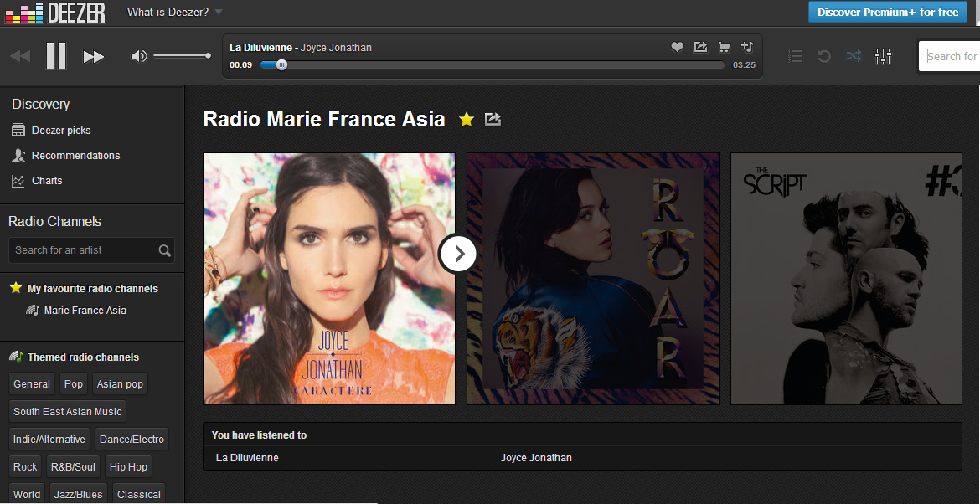The width and height of the screenshot is (980, 504).
Task: Open the play queue list icon
Action: pyautogui.click(x=795, y=56)
